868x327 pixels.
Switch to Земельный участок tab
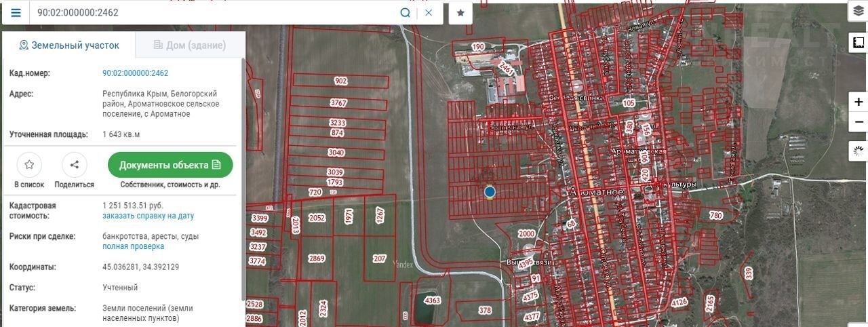[68, 45]
